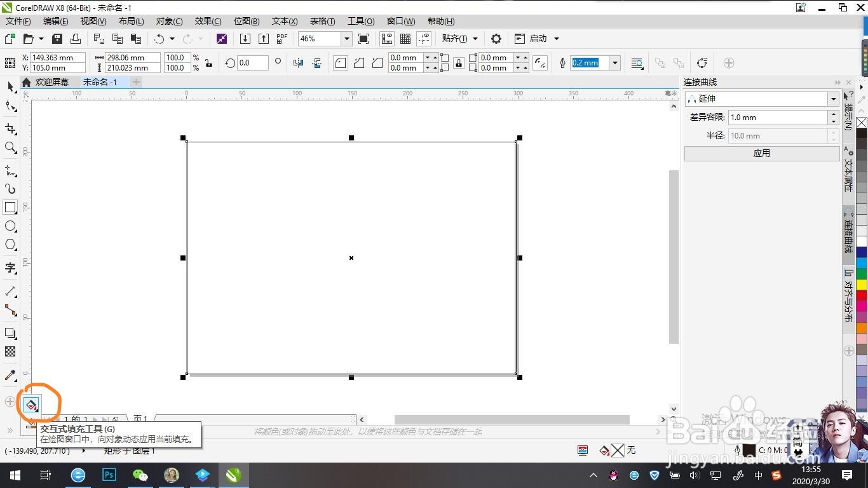Image resolution: width=868 pixels, height=488 pixels.
Task: Click the object width field 298.06 mm
Action: pyautogui.click(x=133, y=57)
